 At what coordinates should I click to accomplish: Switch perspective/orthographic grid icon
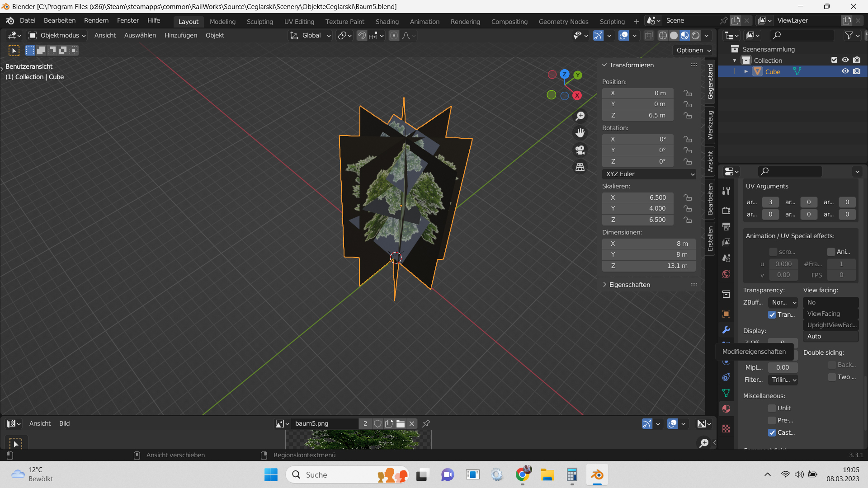click(580, 167)
